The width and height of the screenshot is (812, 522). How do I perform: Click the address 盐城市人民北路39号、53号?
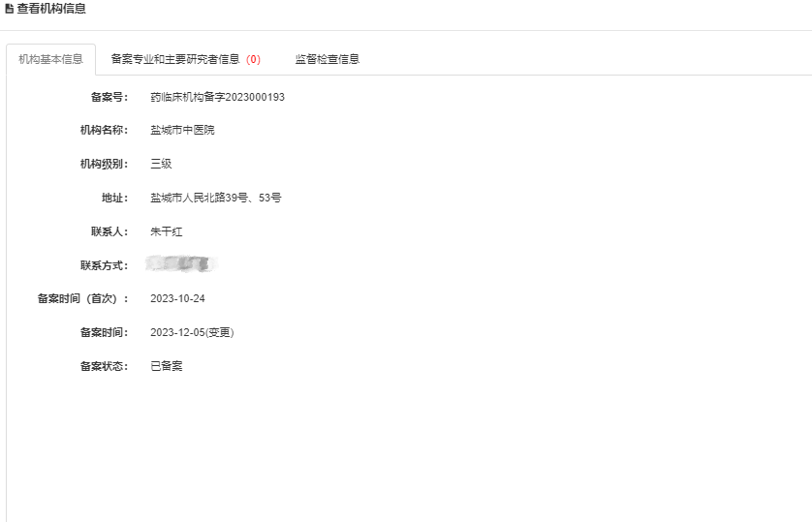(x=215, y=198)
